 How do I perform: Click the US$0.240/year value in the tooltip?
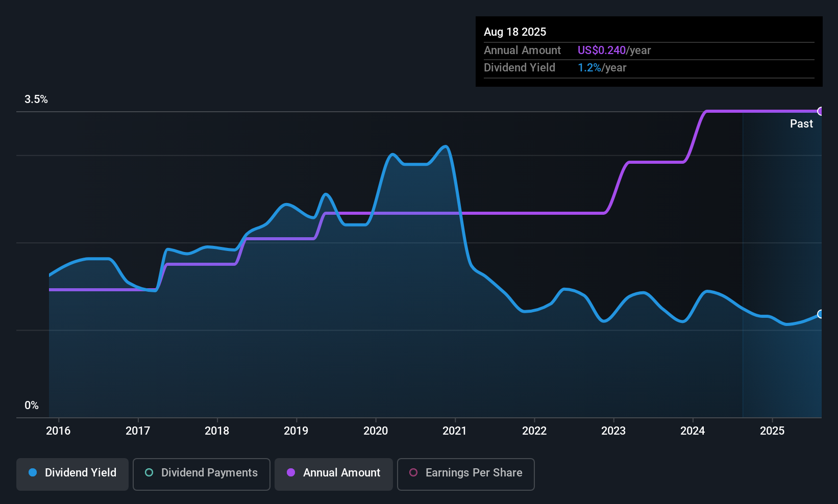point(614,51)
